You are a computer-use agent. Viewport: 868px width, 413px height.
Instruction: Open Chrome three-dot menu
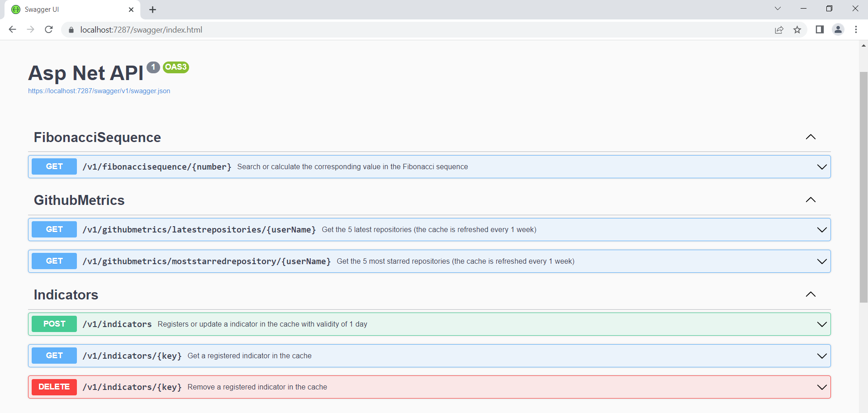click(x=856, y=29)
